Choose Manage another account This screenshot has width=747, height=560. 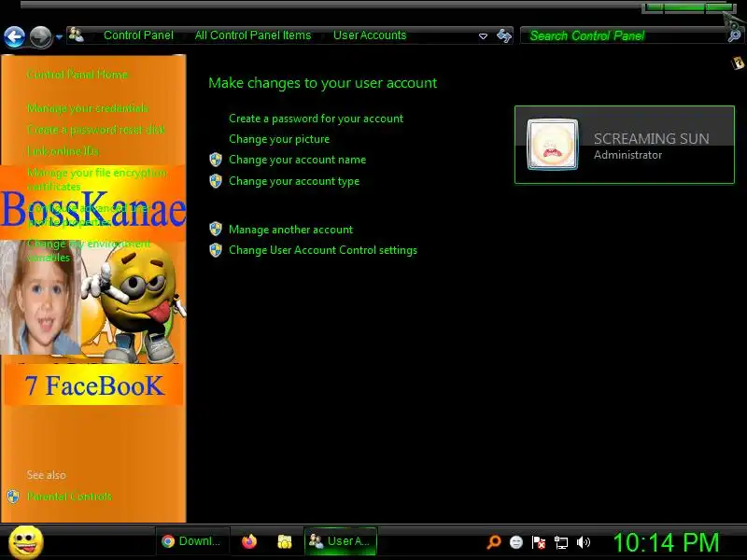coord(290,230)
